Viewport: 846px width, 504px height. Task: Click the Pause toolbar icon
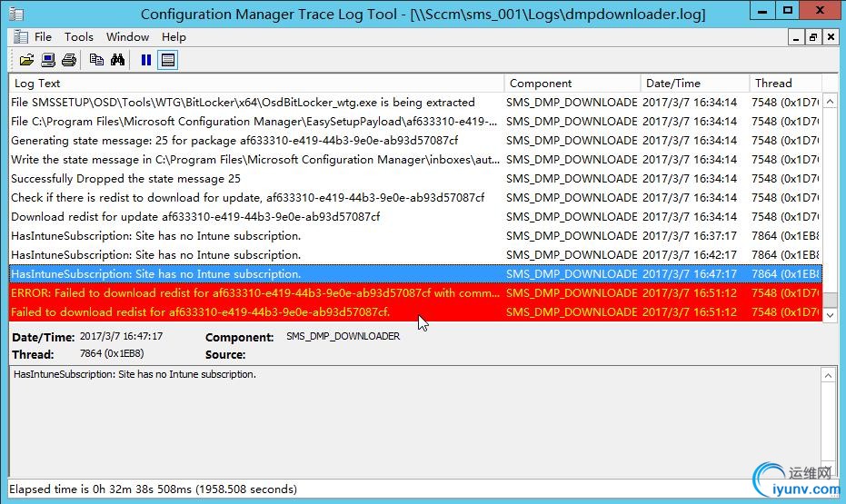[145, 60]
